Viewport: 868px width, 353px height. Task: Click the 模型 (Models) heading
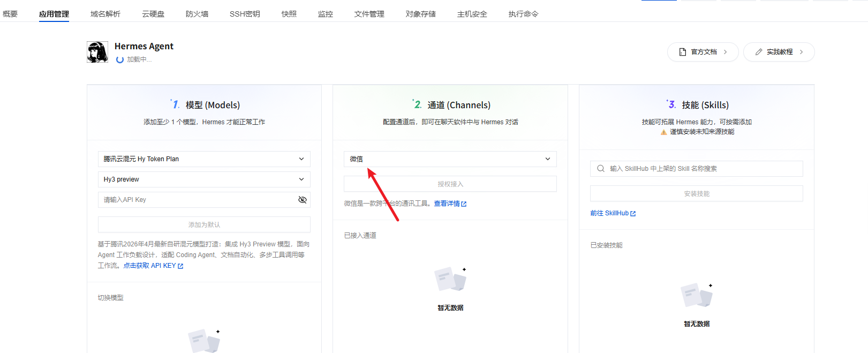[213, 105]
